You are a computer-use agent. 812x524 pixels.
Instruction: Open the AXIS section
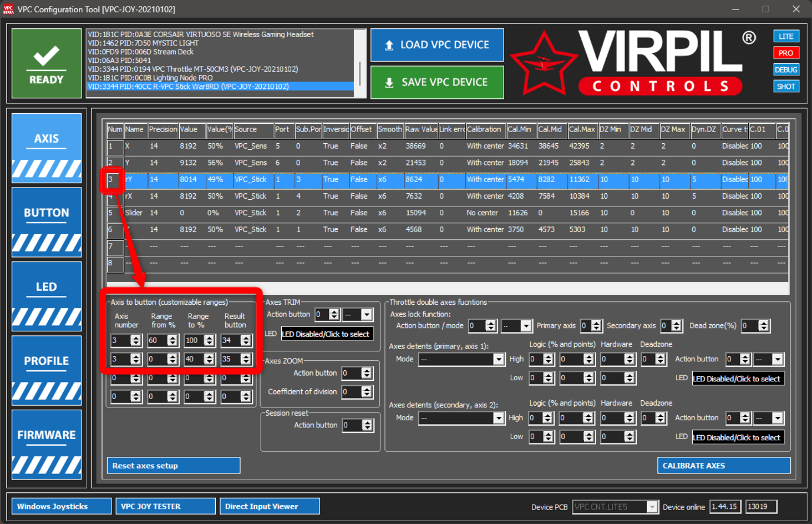pyautogui.click(x=47, y=148)
